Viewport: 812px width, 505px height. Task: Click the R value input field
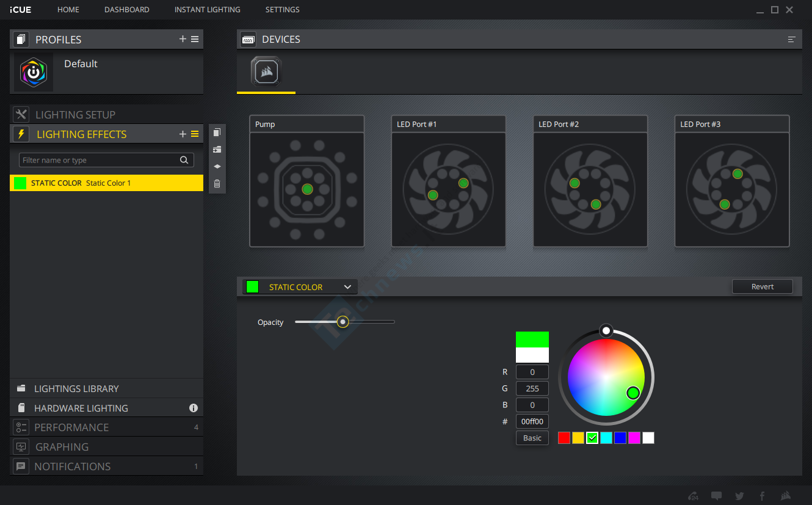[x=532, y=372]
